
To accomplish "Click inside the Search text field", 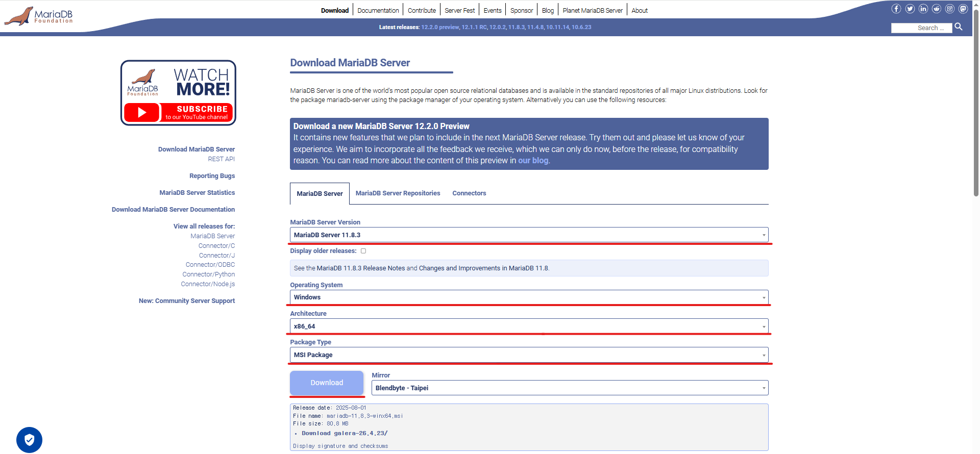I will pos(921,28).
